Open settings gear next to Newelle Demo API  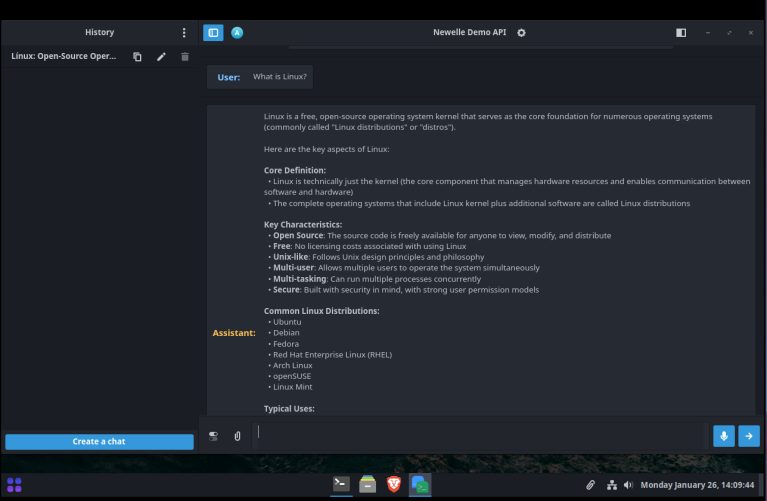(521, 33)
